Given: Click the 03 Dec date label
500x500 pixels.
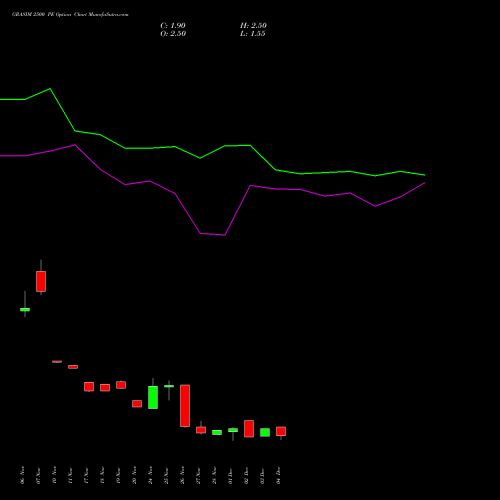Looking at the screenshot, I should 262,475.
